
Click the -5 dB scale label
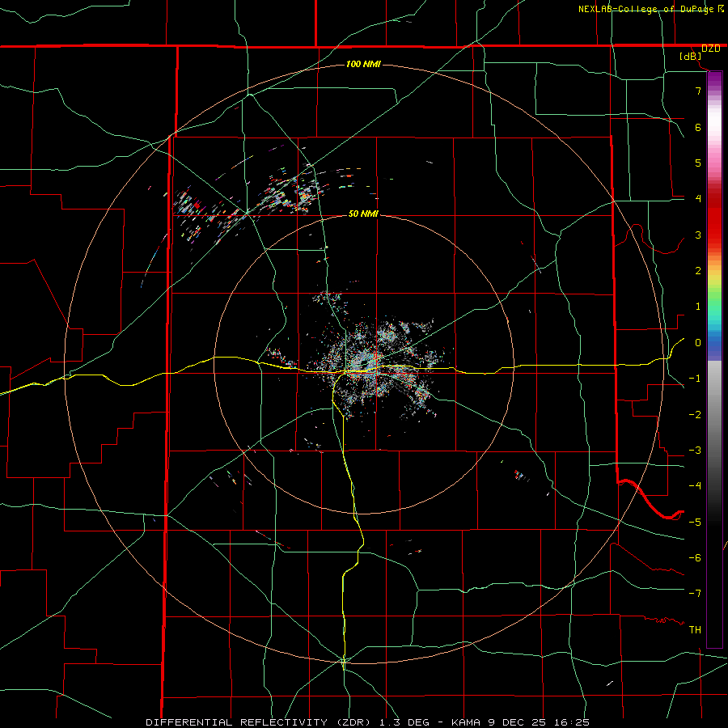[x=695, y=523]
